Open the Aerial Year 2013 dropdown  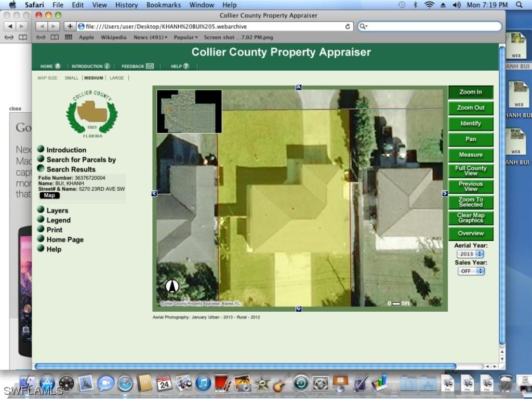pos(470,254)
